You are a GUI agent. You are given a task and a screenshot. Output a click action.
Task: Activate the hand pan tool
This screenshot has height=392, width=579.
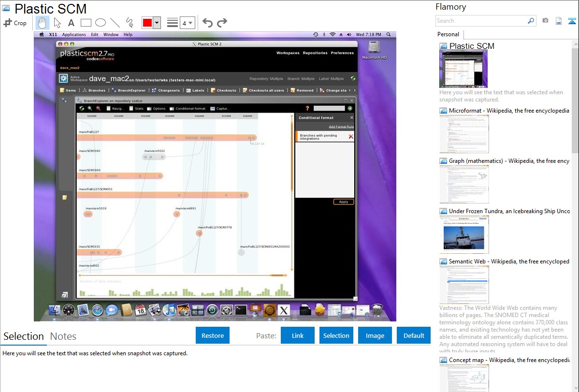click(42, 23)
